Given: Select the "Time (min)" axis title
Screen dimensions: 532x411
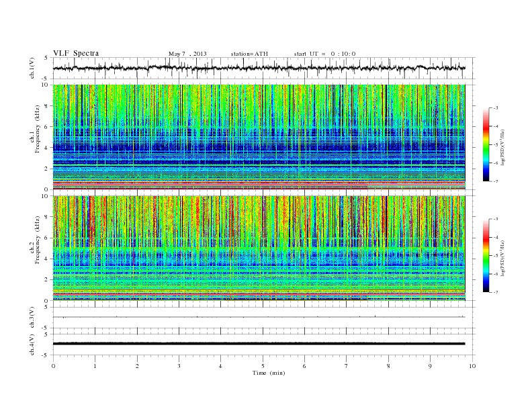Looking at the screenshot, I should coord(269,373).
